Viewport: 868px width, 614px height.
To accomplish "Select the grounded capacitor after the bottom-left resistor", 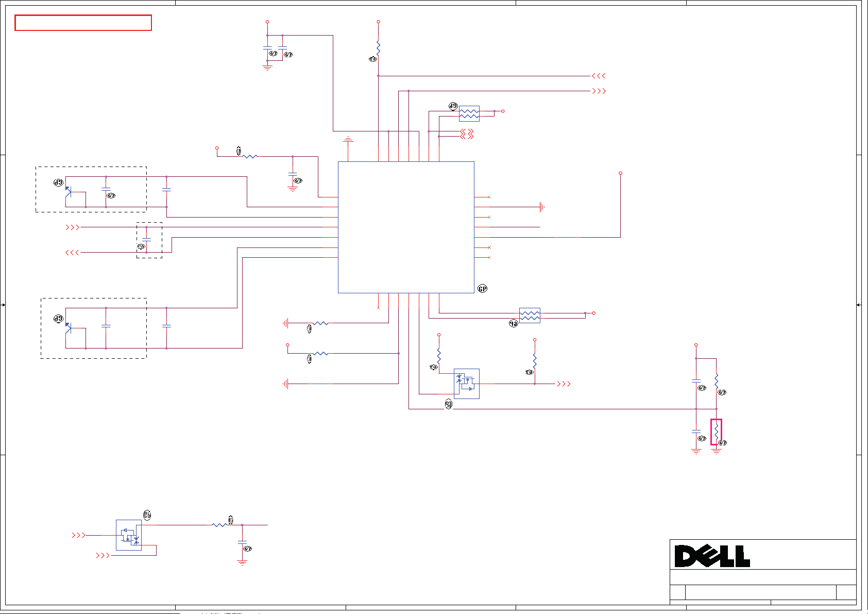I will (x=242, y=543).
